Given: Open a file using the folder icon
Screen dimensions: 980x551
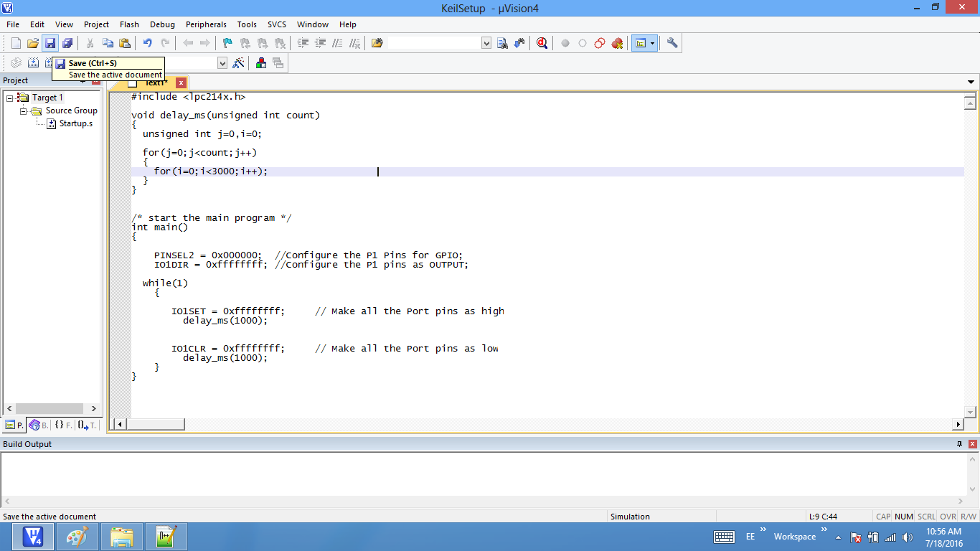Looking at the screenshot, I should (33, 43).
